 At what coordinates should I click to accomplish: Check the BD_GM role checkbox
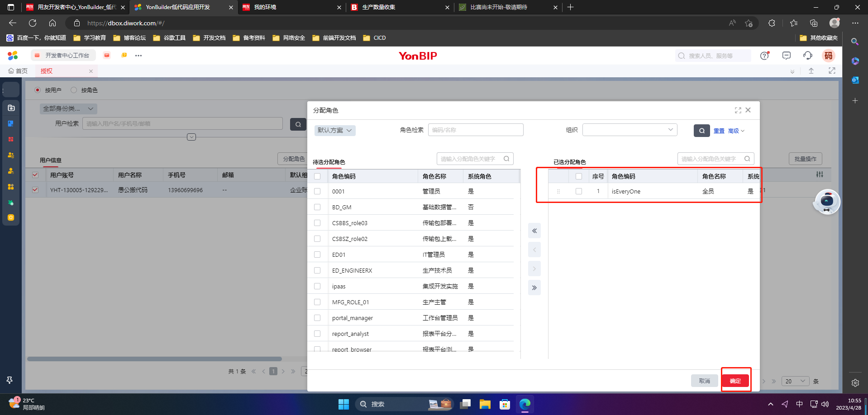tap(317, 207)
